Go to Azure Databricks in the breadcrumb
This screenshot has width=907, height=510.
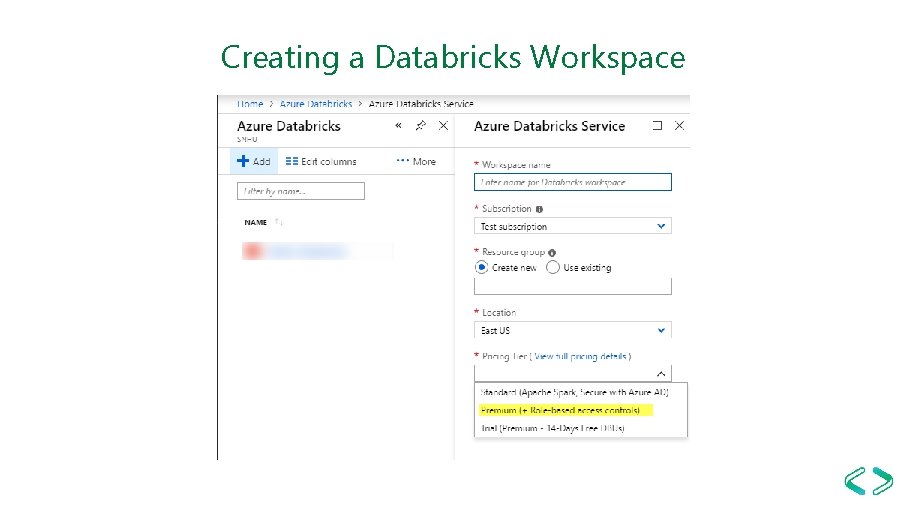tap(316, 104)
